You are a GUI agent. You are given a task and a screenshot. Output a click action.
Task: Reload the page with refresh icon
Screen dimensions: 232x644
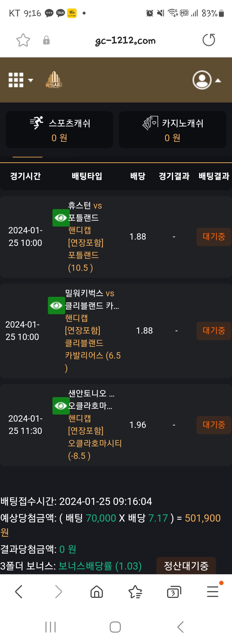[x=209, y=40]
